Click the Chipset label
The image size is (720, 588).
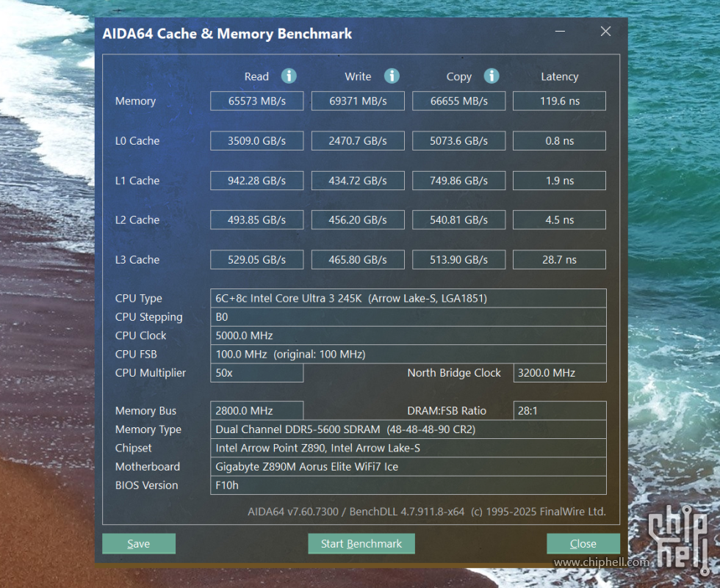(x=133, y=448)
